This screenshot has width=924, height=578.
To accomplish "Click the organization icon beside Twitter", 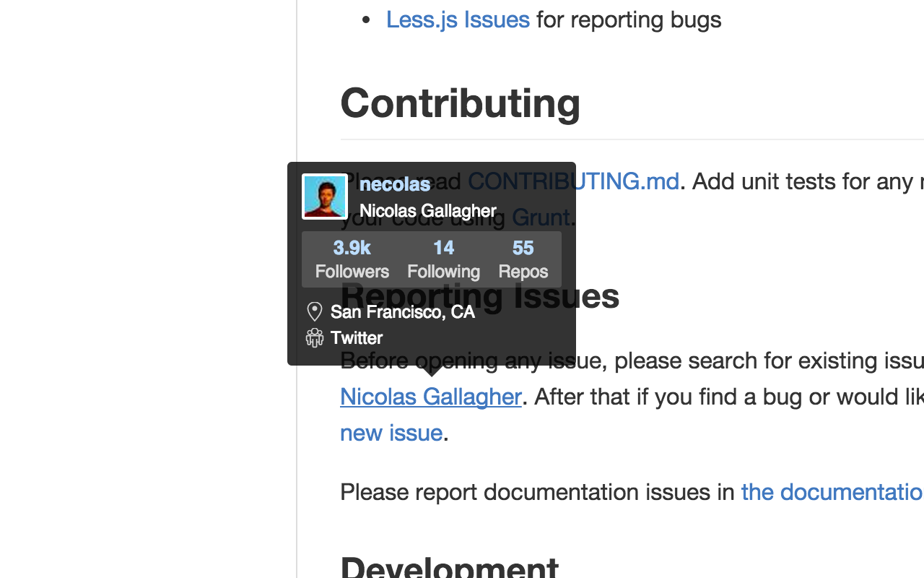I will [315, 337].
